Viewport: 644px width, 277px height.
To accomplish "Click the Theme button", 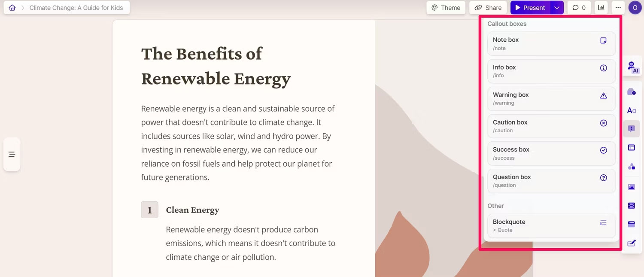I will (x=446, y=8).
